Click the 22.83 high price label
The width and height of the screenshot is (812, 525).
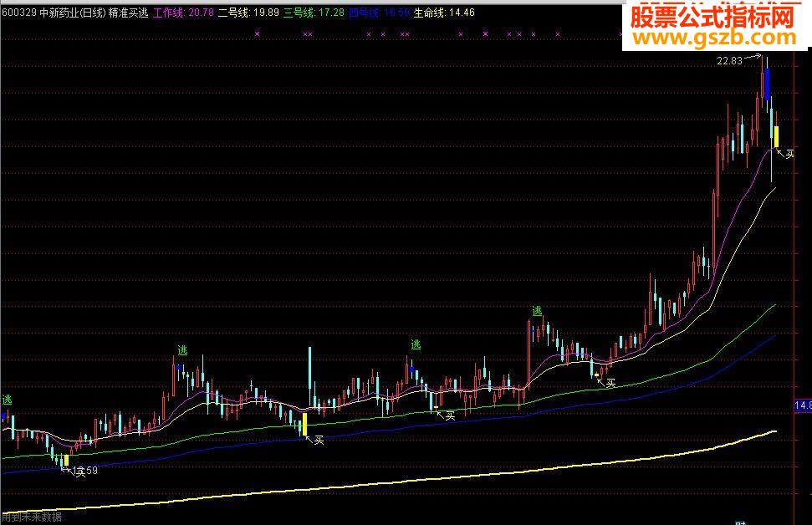[x=729, y=61]
